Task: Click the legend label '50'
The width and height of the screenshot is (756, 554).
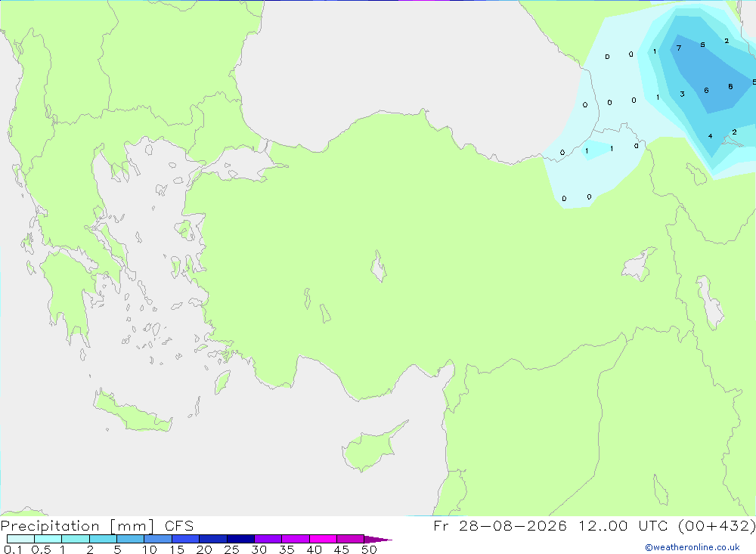Action: (x=370, y=549)
